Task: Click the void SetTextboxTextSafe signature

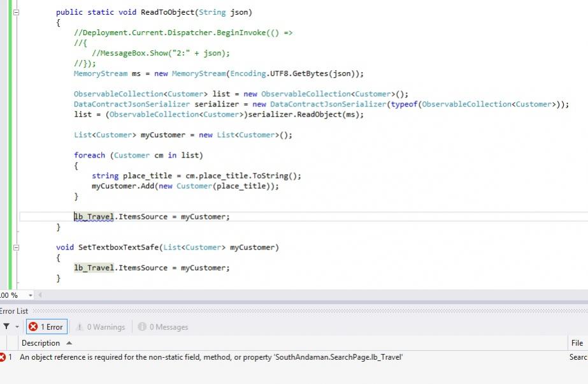Action: [168, 247]
